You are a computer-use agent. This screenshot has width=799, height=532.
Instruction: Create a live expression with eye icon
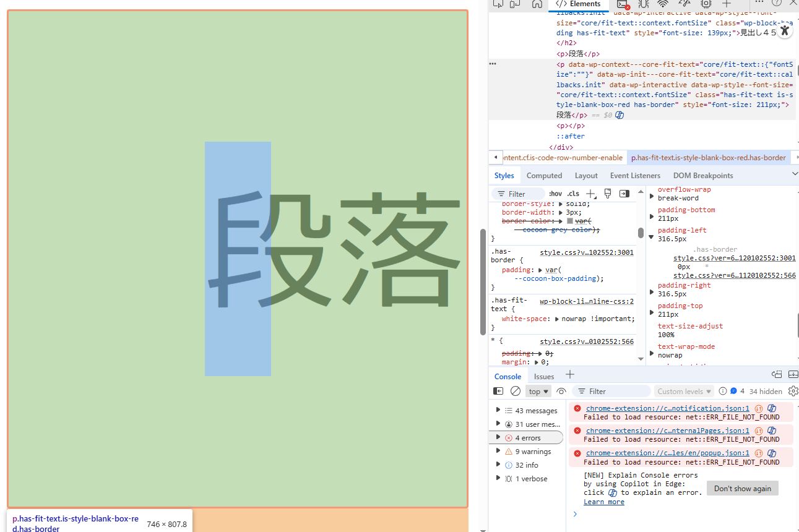point(561,391)
